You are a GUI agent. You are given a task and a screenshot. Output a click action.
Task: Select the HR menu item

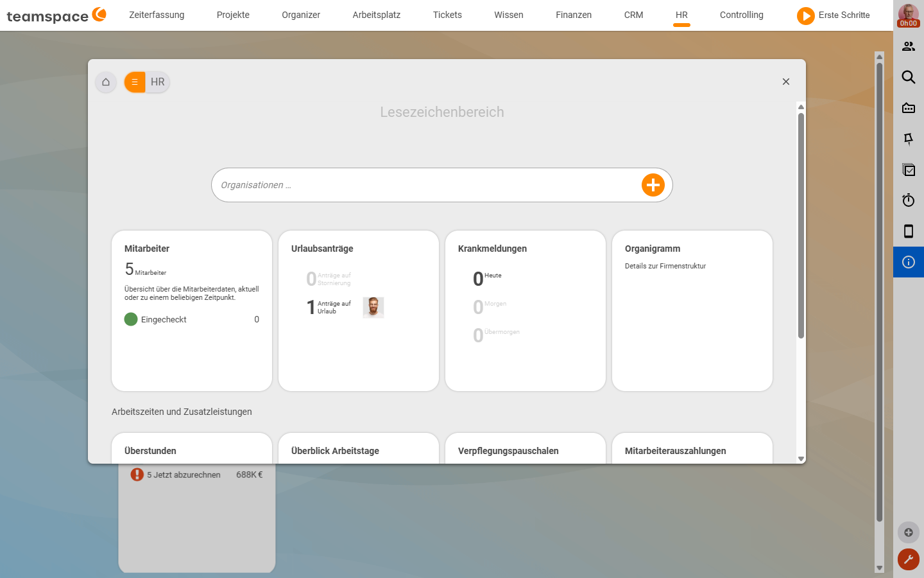point(681,15)
